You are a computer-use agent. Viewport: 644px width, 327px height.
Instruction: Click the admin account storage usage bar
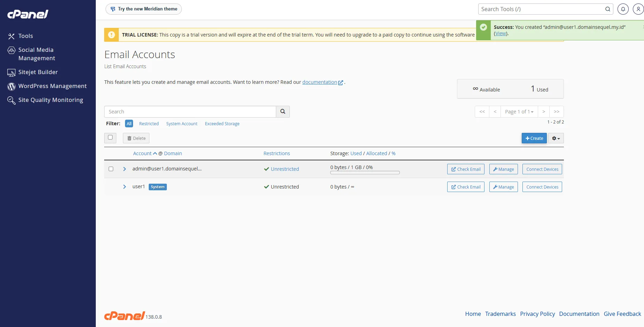pyautogui.click(x=365, y=173)
